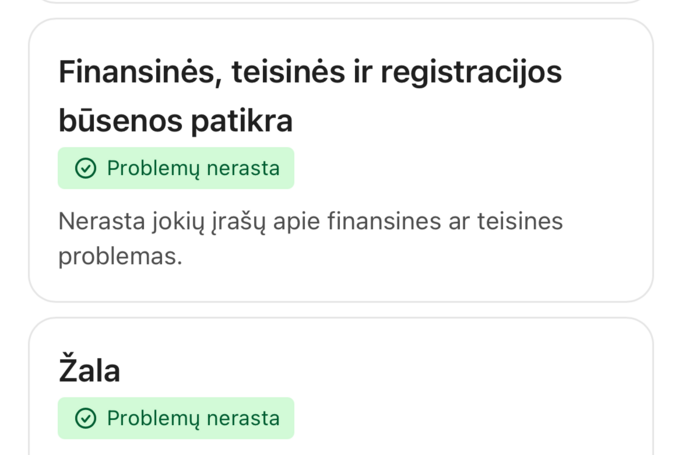Screen dimensions: 682x455
Task: Click the "būsenos patikra" heading line
Action: pyautogui.click(x=175, y=121)
